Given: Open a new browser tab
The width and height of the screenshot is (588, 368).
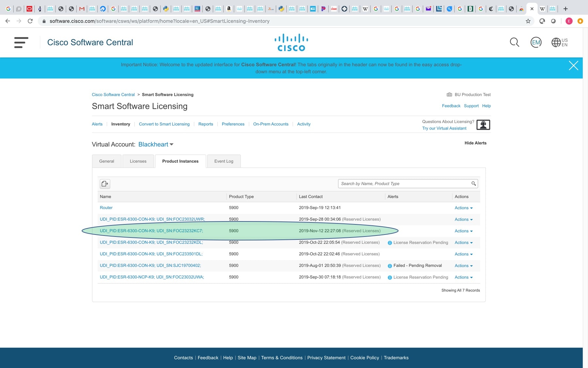Looking at the screenshot, I should tap(565, 9).
